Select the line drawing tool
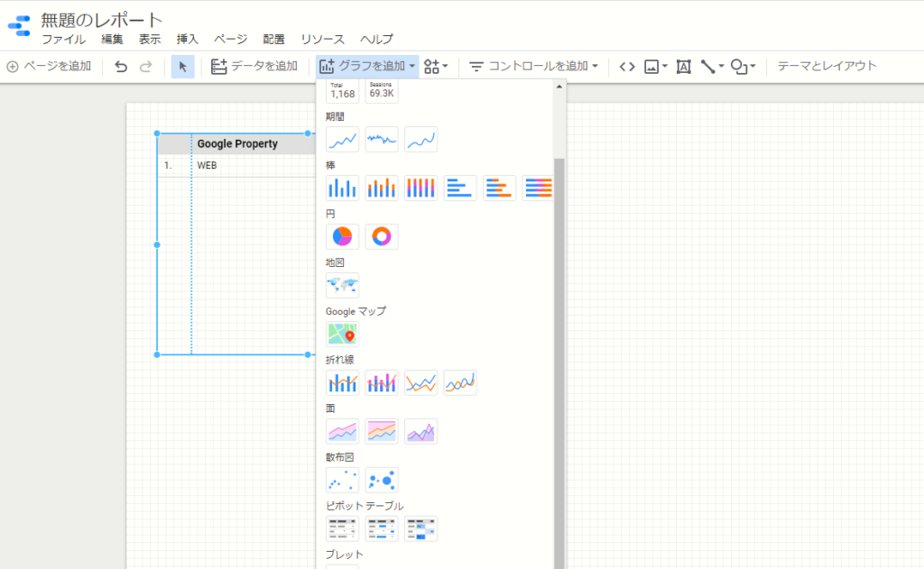 [x=707, y=67]
